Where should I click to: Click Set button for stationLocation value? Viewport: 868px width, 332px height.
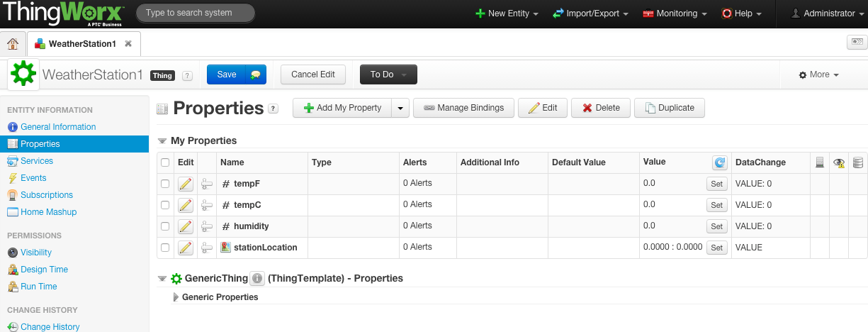[x=716, y=248]
